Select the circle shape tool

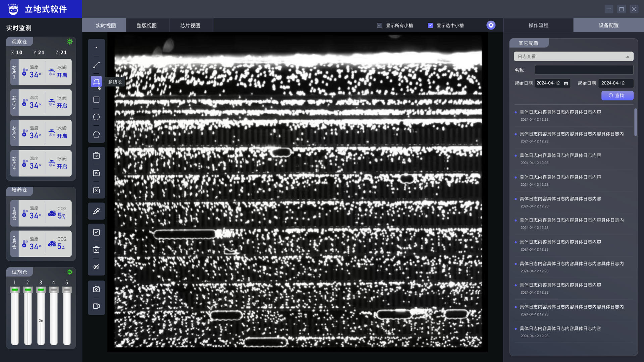(x=96, y=117)
